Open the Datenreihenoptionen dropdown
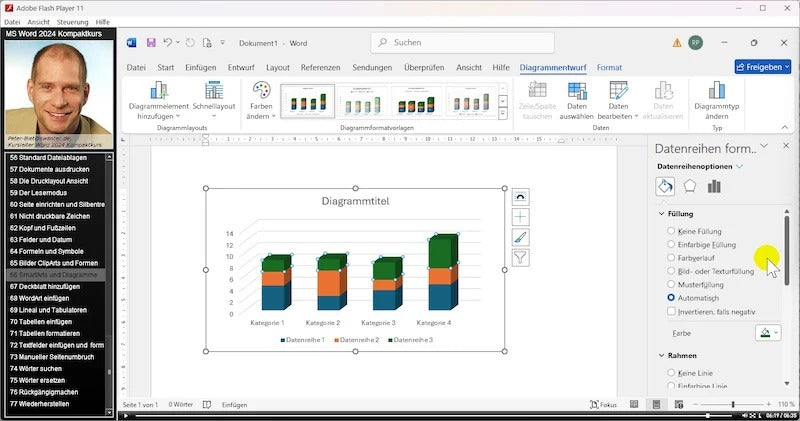This screenshot has width=800, height=421. pos(739,166)
